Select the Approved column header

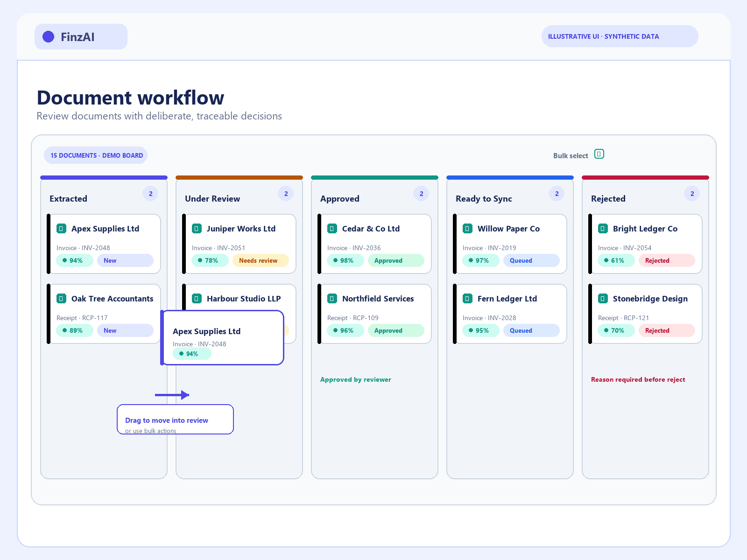340,199
